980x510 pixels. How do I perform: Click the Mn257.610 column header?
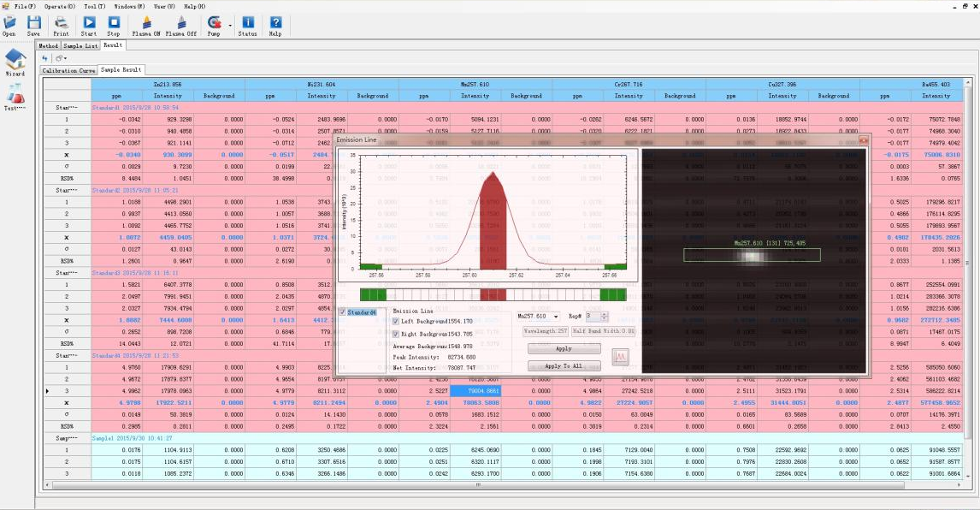(475, 84)
